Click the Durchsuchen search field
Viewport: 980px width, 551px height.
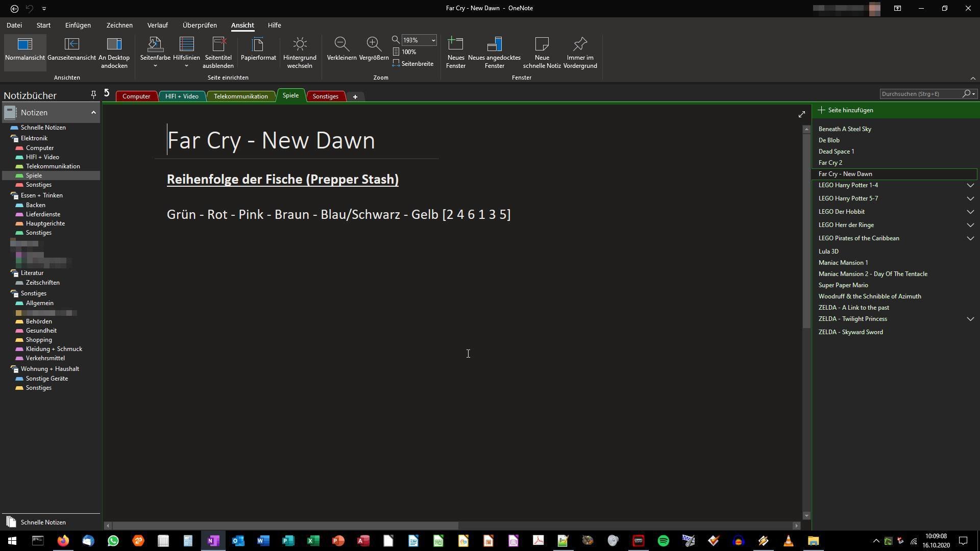click(x=921, y=94)
